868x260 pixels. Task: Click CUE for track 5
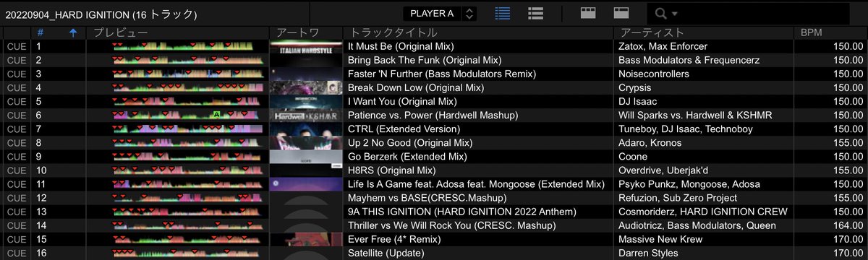pyautogui.click(x=16, y=101)
